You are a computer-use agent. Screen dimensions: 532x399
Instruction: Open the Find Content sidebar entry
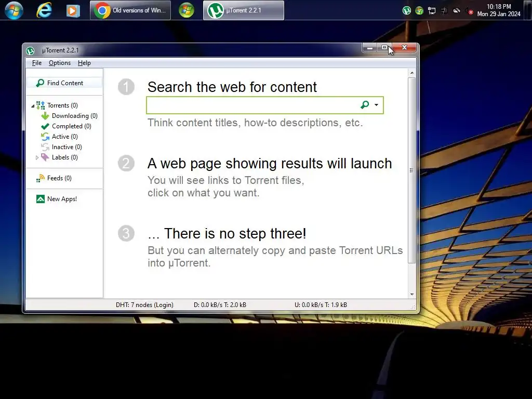pyautogui.click(x=64, y=83)
